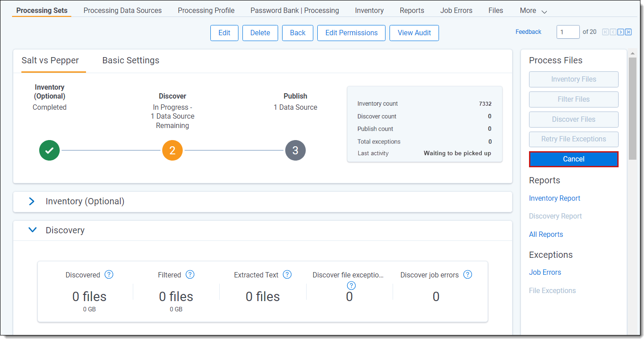Click the Retry File Exceptions button
644x339 pixels.
click(x=574, y=139)
